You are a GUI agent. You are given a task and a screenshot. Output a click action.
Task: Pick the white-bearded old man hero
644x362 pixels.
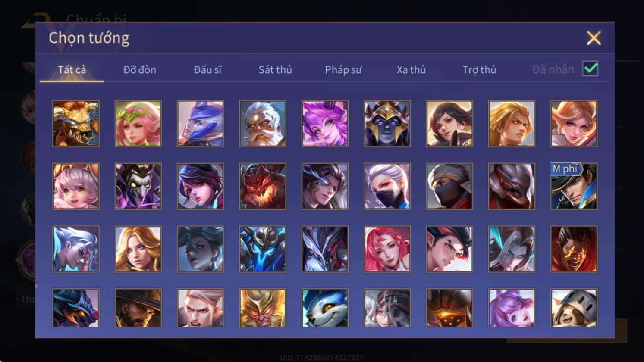click(x=263, y=124)
